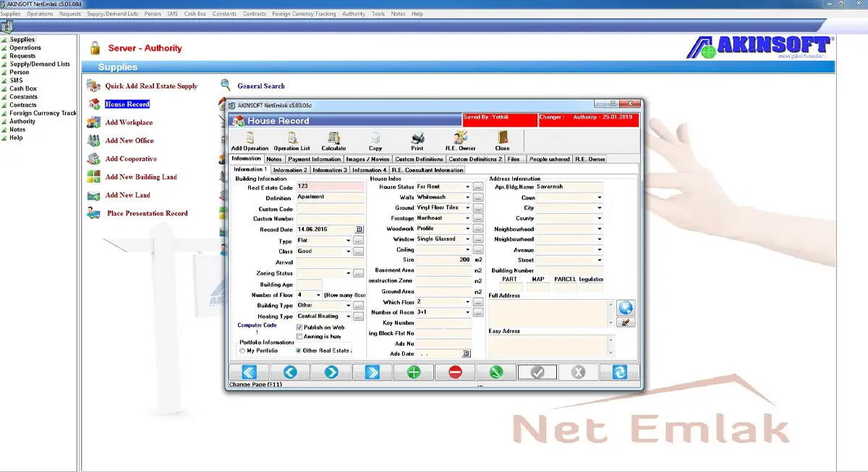The image size is (868, 472).
Task: Toggle the Publish on Web checkbox
Action: tap(299, 327)
